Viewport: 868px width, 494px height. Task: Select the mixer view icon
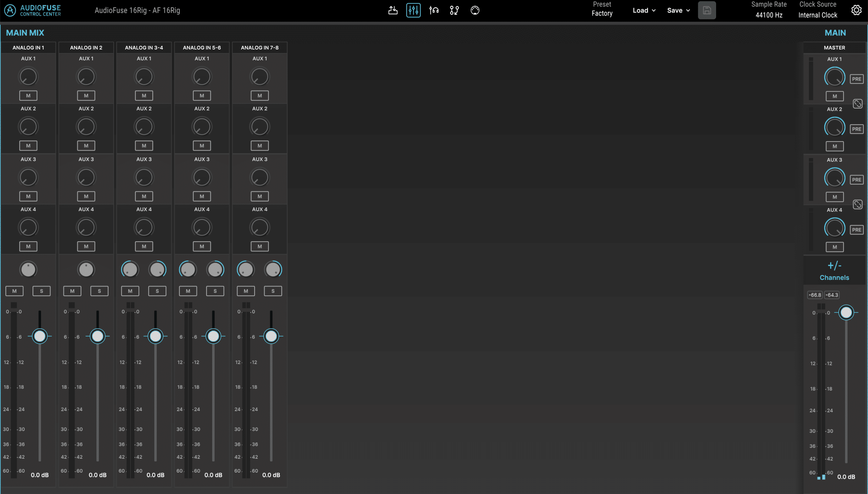tap(413, 10)
